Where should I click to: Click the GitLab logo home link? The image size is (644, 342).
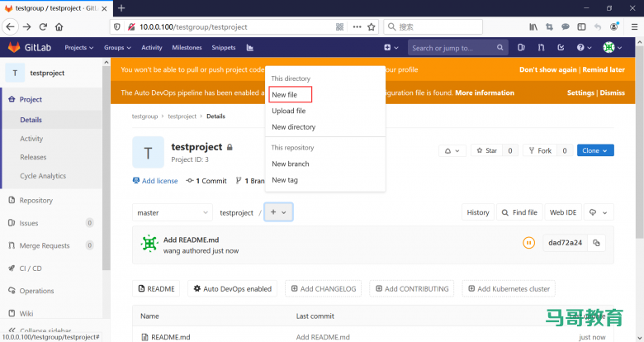click(x=30, y=48)
